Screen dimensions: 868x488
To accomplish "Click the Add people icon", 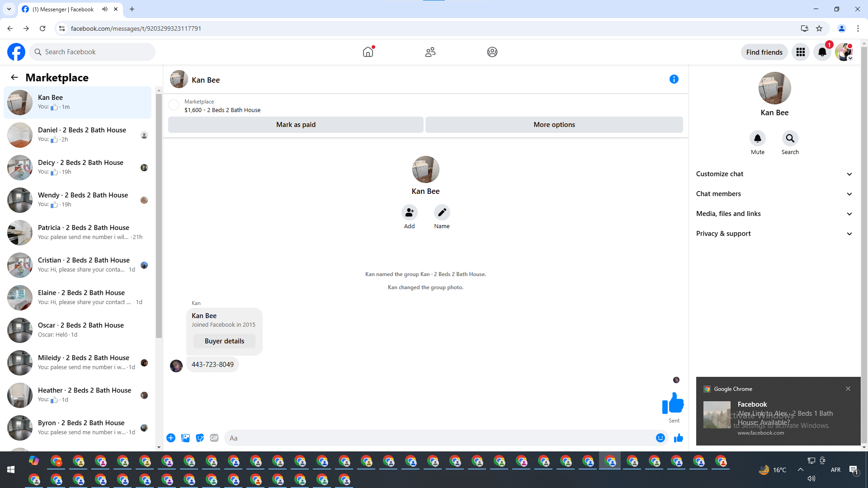I will pos(409,212).
